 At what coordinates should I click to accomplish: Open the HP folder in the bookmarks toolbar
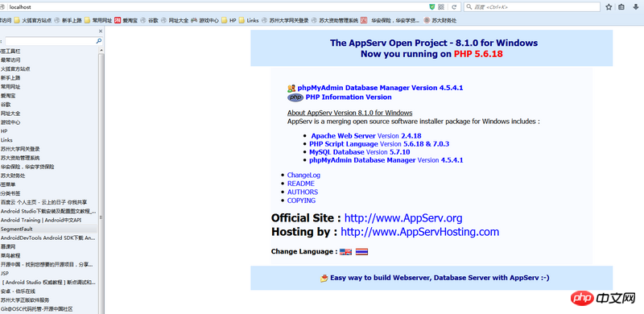point(229,20)
